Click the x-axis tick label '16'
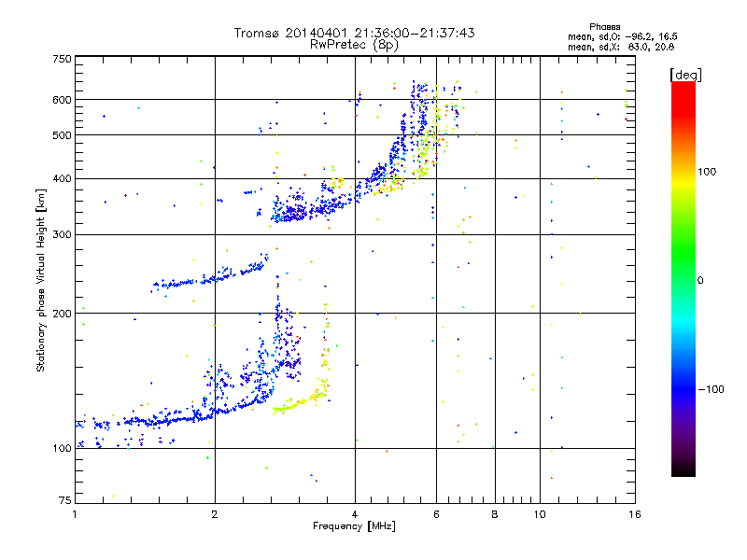Viewport: 747px width, 560px height. click(635, 514)
